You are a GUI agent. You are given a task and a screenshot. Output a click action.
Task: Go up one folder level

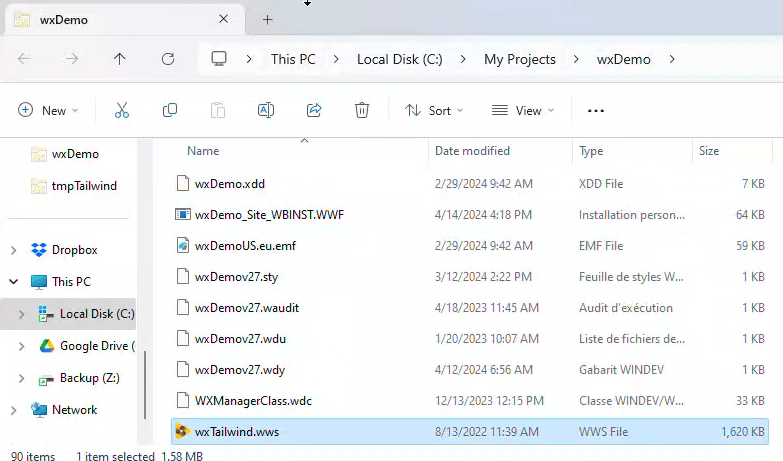(120, 59)
